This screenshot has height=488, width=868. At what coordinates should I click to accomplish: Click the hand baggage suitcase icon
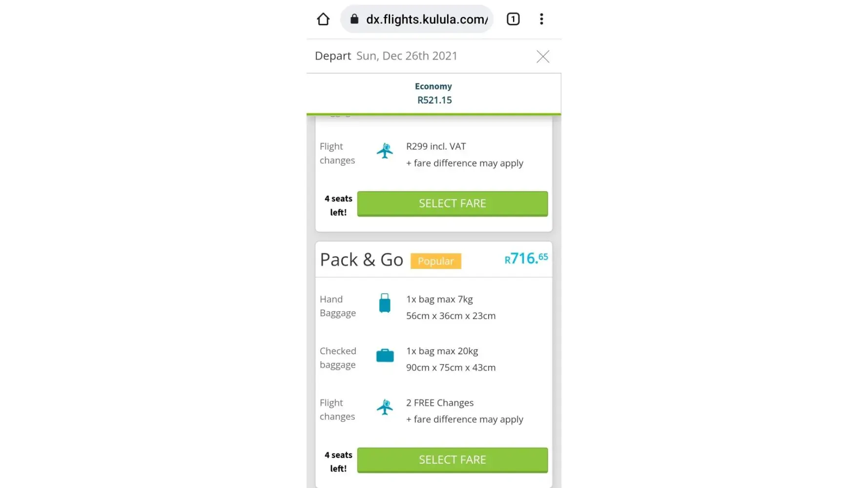[385, 303]
